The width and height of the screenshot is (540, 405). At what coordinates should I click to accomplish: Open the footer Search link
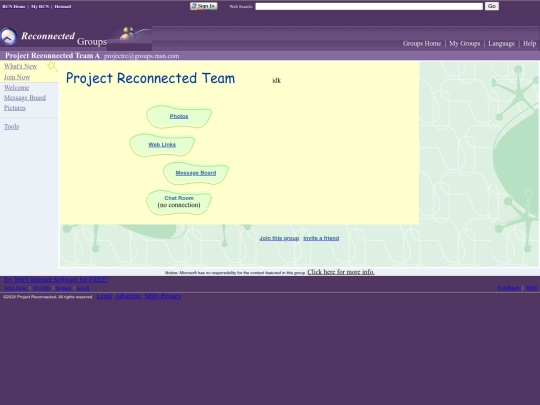[83, 288]
